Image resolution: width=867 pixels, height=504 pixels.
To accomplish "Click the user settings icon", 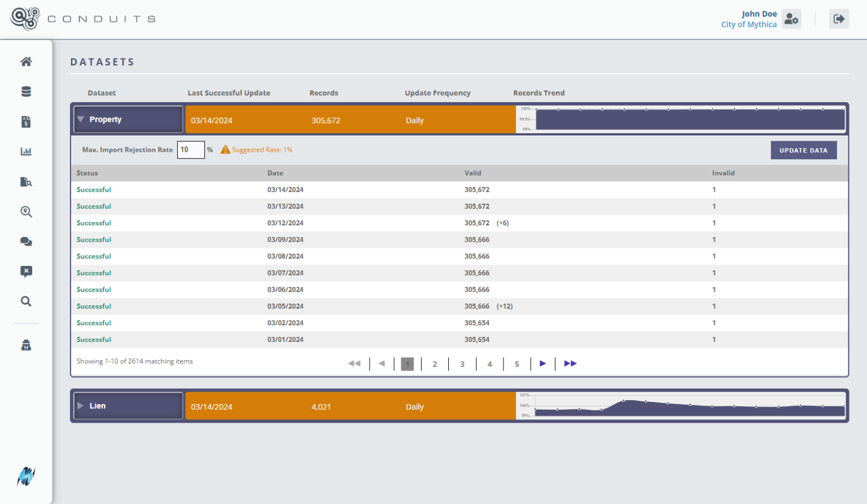I will coord(791,19).
